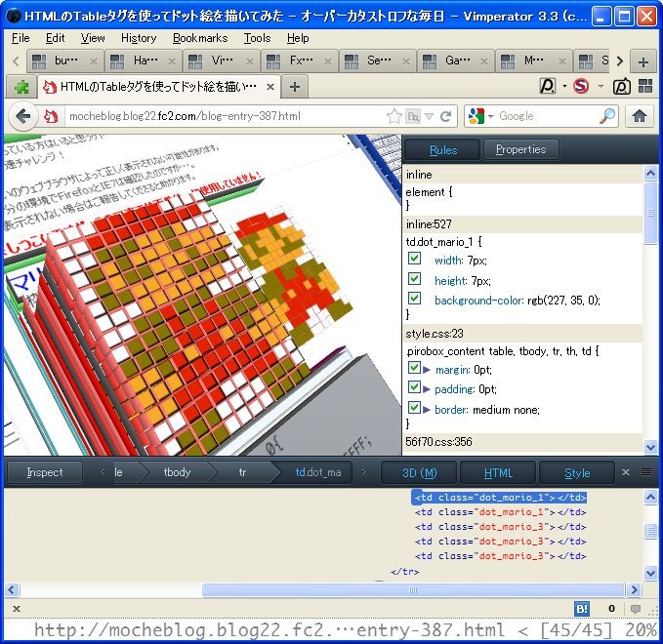
Task: Click the green puzzle add-on icon
Action: [x=21, y=88]
